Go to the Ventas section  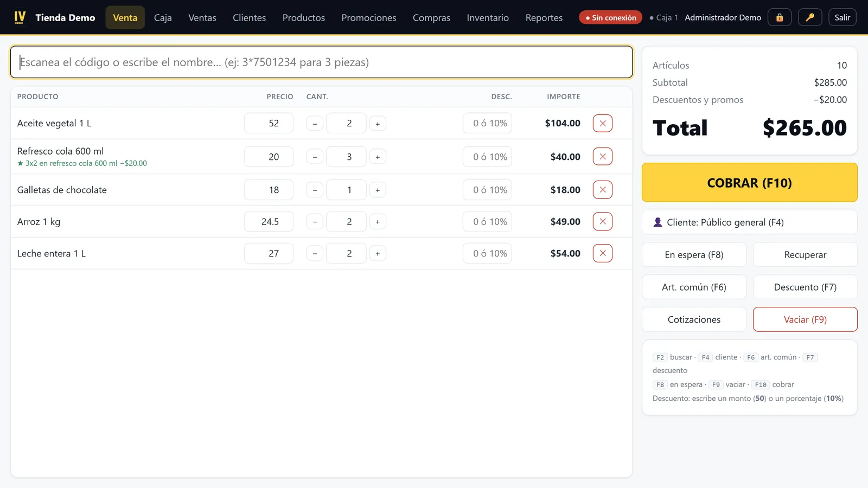click(x=202, y=17)
